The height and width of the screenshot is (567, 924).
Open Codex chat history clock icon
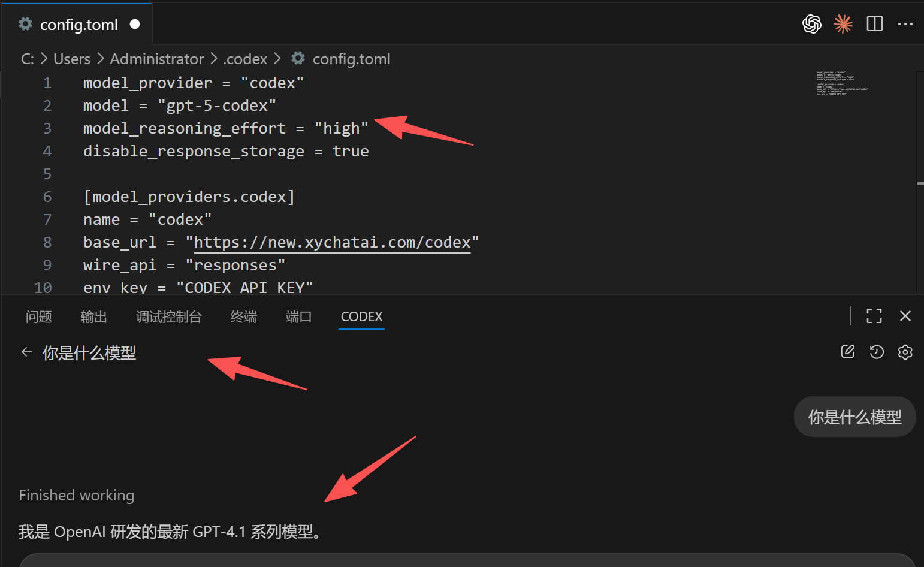[x=877, y=352]
